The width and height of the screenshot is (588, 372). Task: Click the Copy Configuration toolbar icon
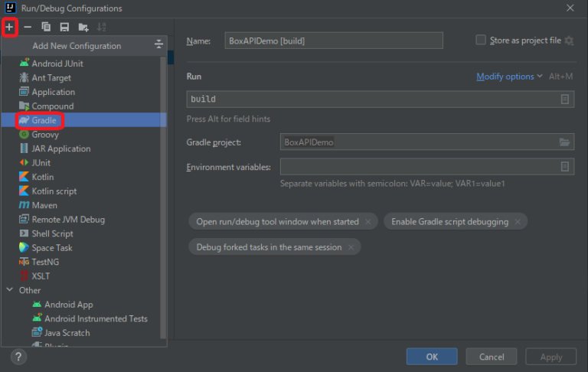(46, 27)
